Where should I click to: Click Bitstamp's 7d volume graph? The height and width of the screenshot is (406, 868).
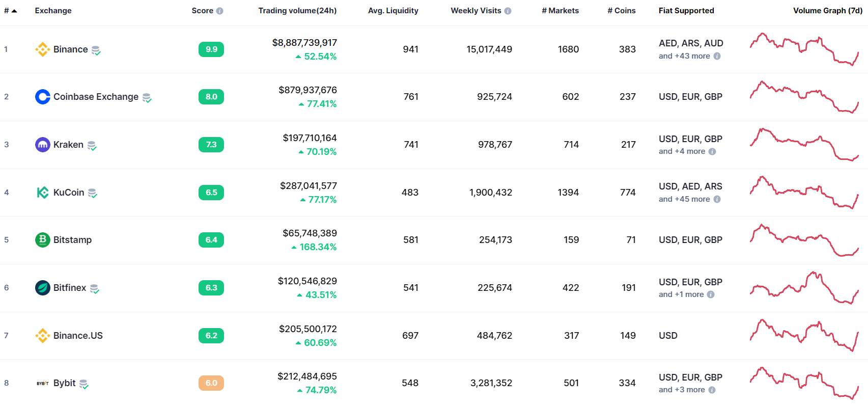click(804, 240)
